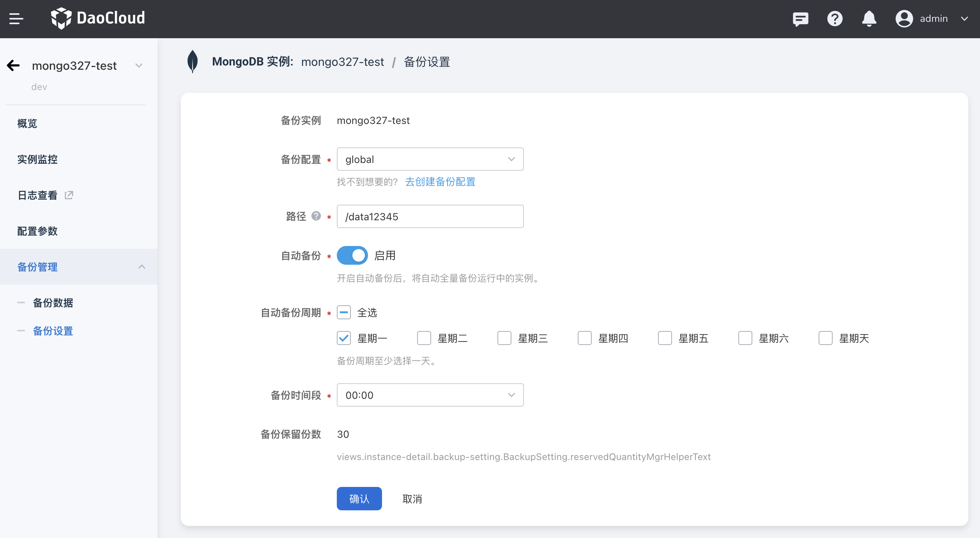Click the back arrow next to mongo327-test
The width and height of the screenshot is (980, 538).
(13, 65)
